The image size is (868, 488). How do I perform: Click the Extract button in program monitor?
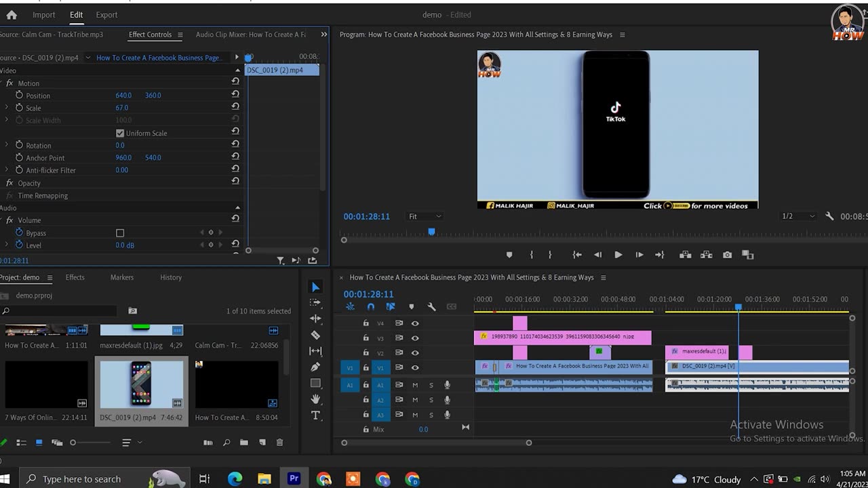click(x=707, y=255)
